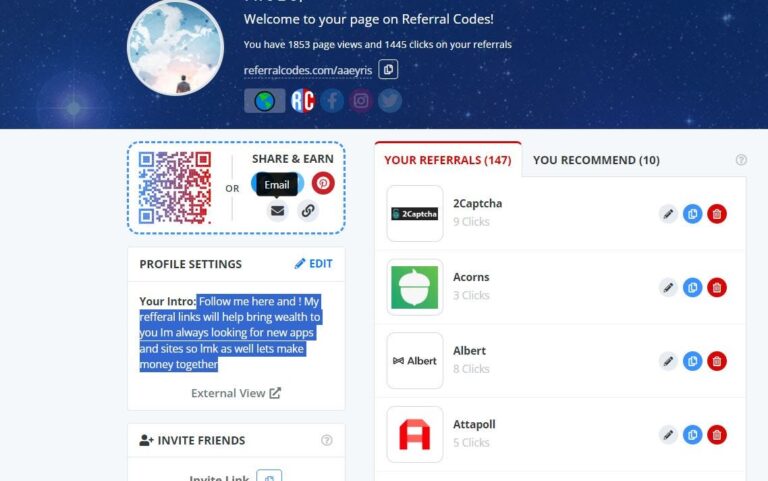768x481 pixels.
Task: Delete the Attapoll referral
Action: click(x=717, y=434)
